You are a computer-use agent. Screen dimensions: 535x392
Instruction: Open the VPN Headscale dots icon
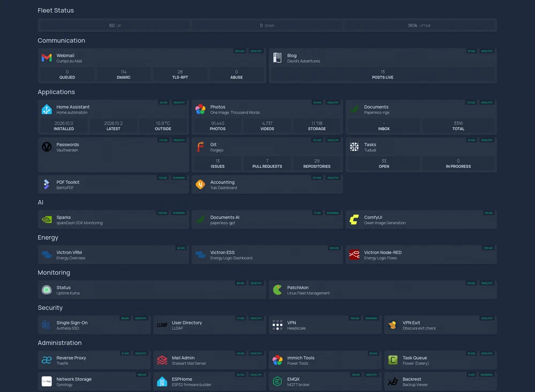click(x=277, y=325)
